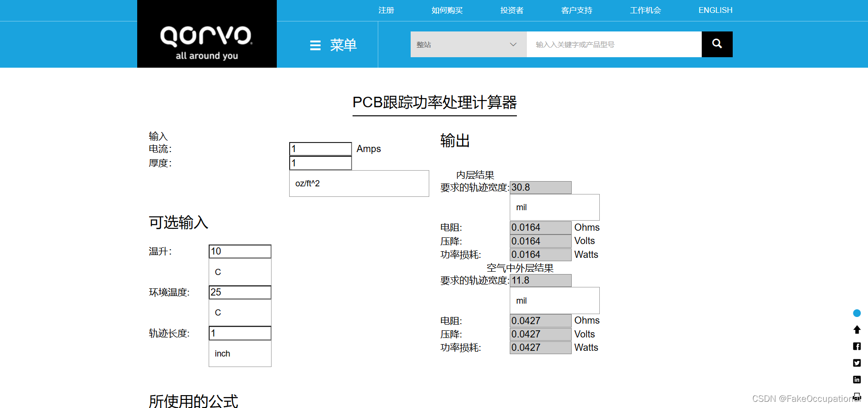Click the 温升 input field
Screen dimensions: 868x408
point(240,251)
